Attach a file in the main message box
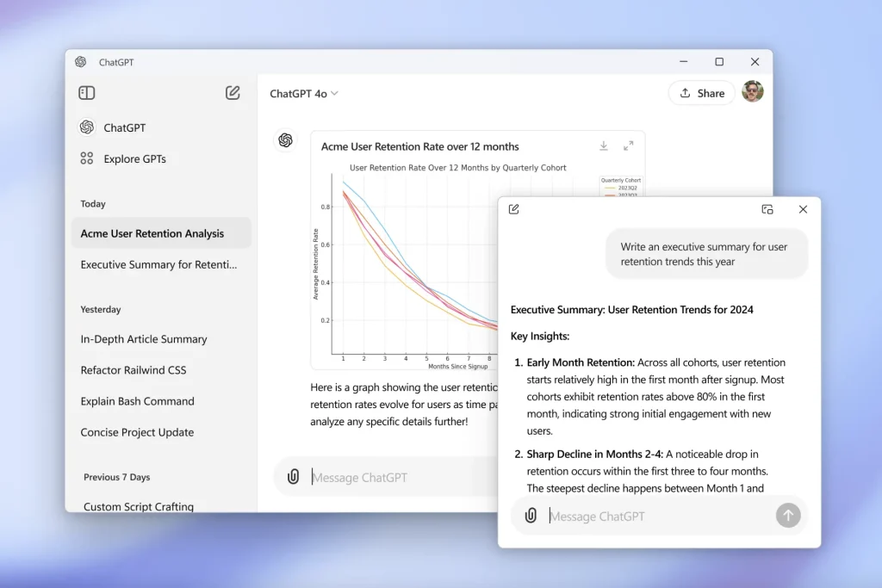 click(294, 477)
